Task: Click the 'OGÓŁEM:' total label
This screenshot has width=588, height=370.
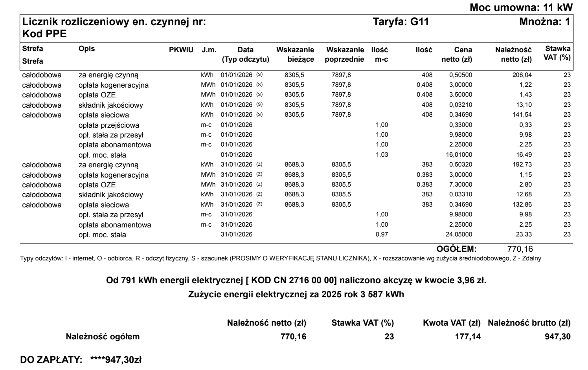Action: (456, 249)
